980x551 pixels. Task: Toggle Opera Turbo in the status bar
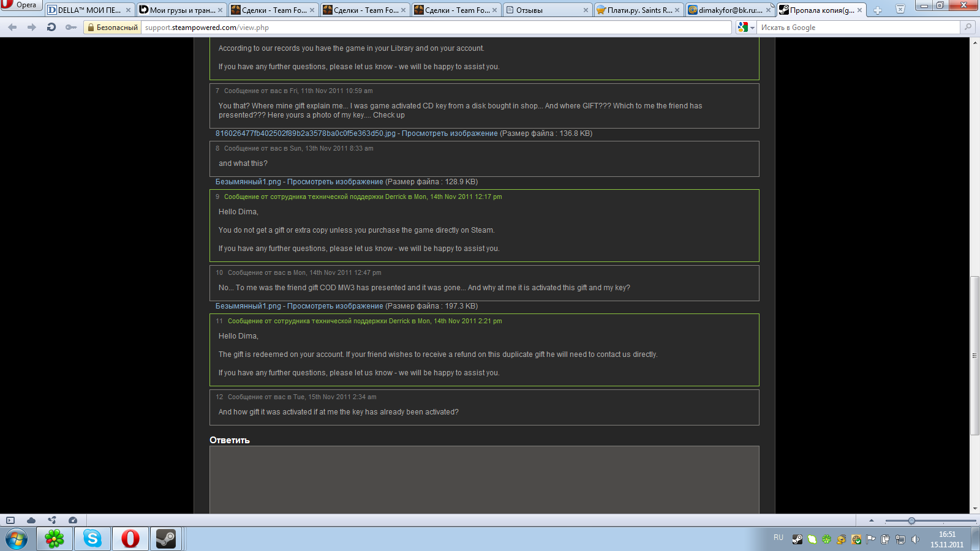[73, 520]
